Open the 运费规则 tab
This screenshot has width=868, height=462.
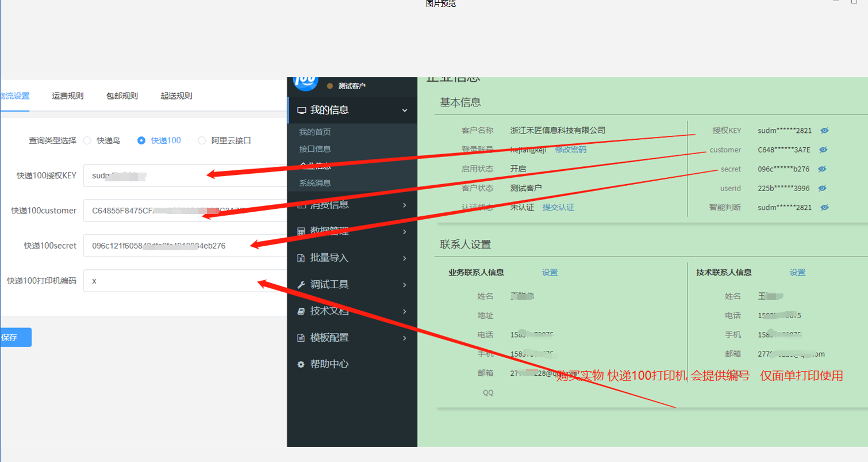[x=68, y=96]
